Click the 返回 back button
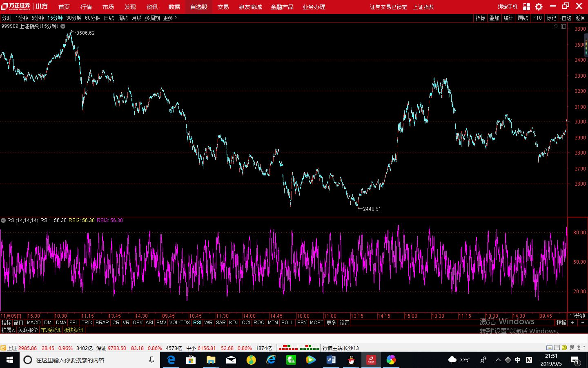 [580, 18]
